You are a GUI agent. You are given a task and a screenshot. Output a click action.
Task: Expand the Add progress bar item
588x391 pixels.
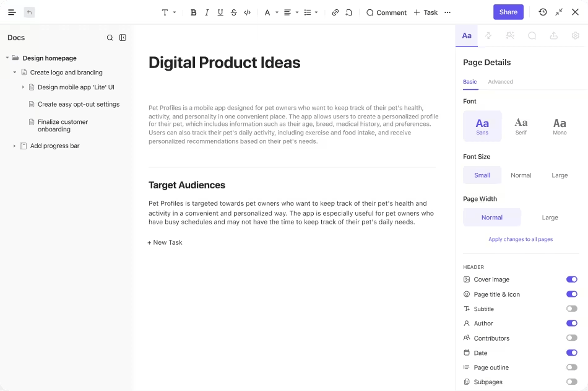(14, 146)
